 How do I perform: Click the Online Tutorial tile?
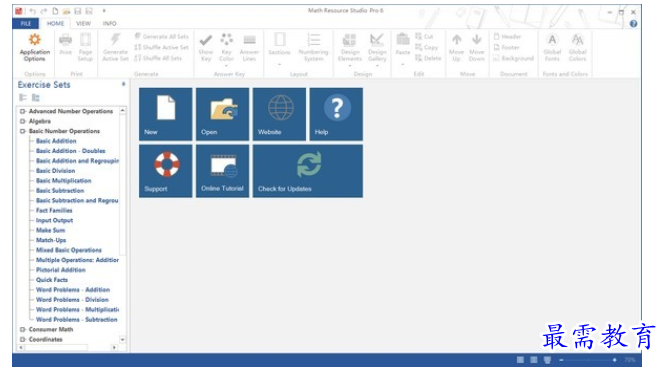[x=222, y=171]
